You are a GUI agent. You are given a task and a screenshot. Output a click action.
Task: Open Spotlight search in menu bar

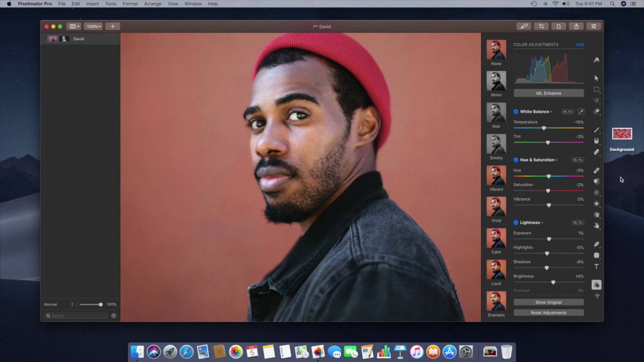tap(612, 4)
